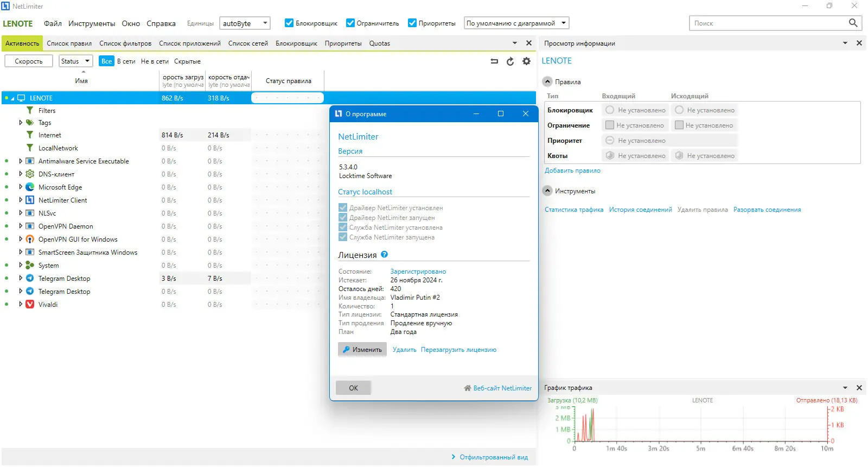Open the autoByte units dropdown
This screenshot has height=467, width=868.
point(245,23)
